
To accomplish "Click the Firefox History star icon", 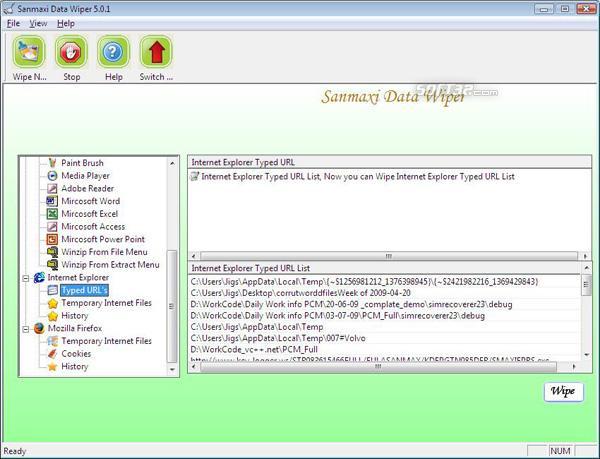I will point(52,366).
